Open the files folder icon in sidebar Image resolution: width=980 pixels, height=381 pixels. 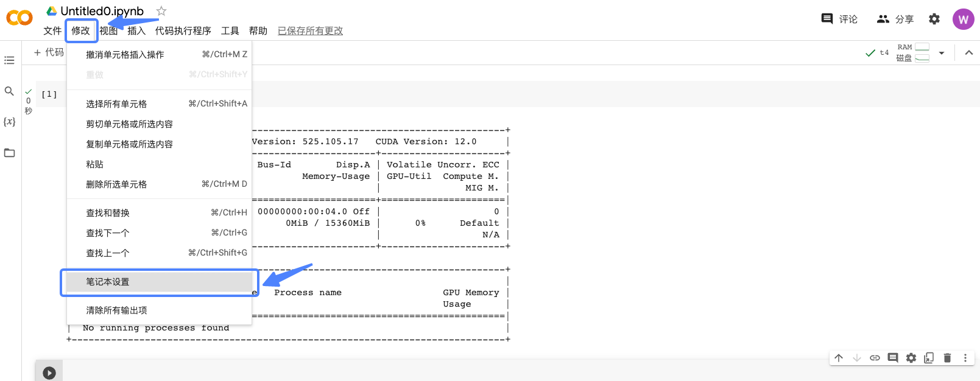click(9, 153)
